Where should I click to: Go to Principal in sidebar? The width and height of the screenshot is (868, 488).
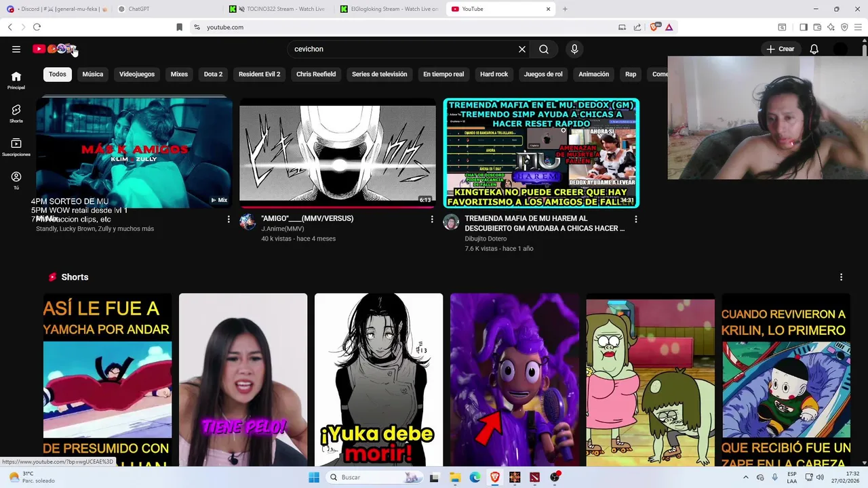[x=16, y=80]
